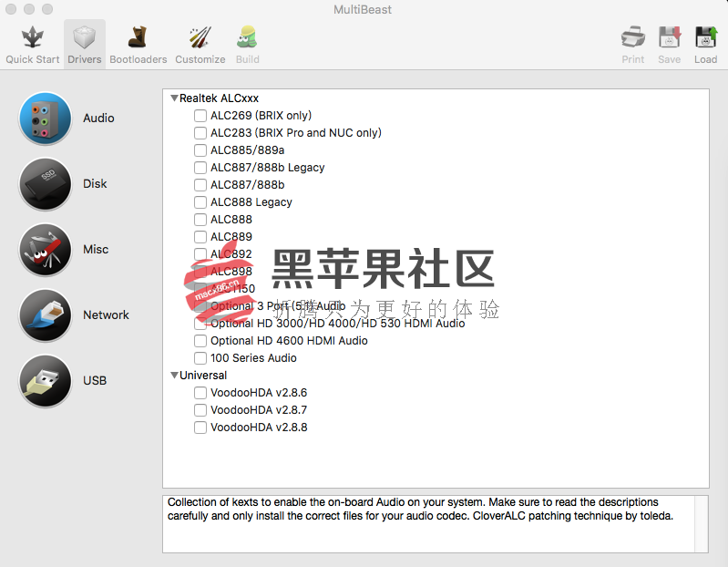728x567 pixels.
Task: Select the Misc swiss-knife icon
Action: point(45,250)
